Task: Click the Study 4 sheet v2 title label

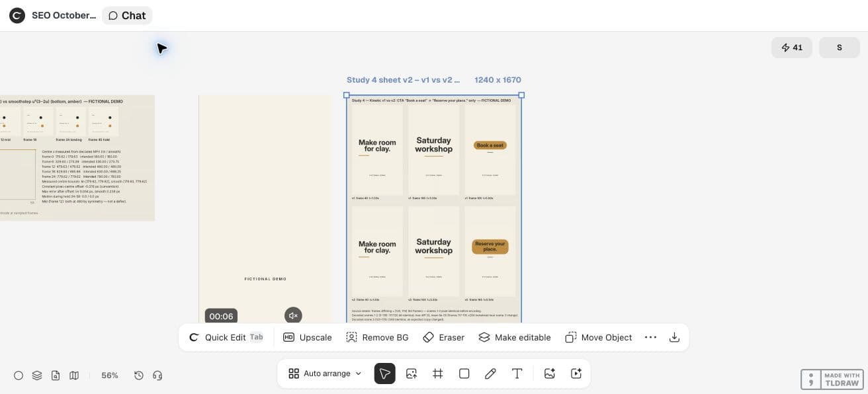Action: pos(403,80)
